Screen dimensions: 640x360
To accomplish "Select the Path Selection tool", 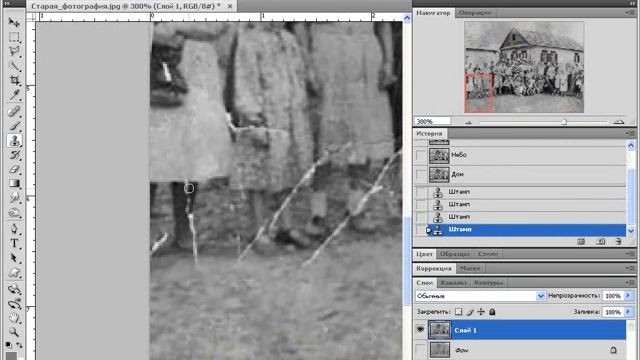I will pos(14,258).
